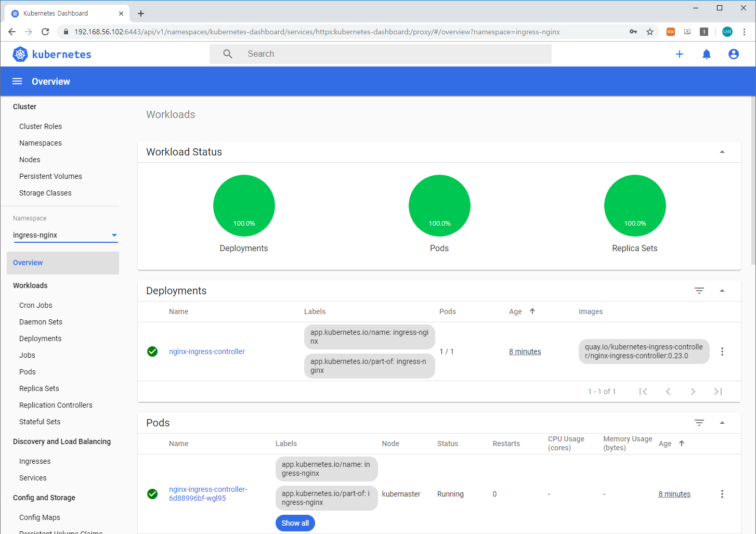Collapse the Deployments card

point(722,291)
